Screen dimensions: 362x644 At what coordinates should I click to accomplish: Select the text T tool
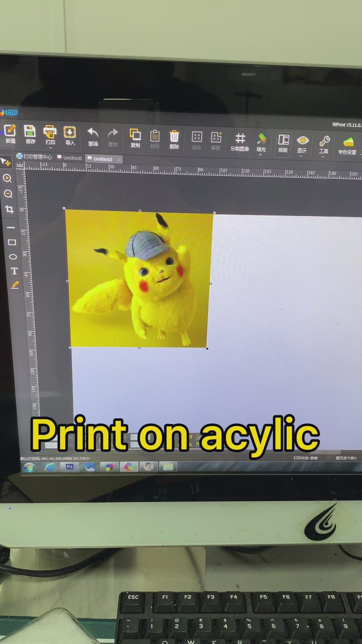[x=14, y=271]
